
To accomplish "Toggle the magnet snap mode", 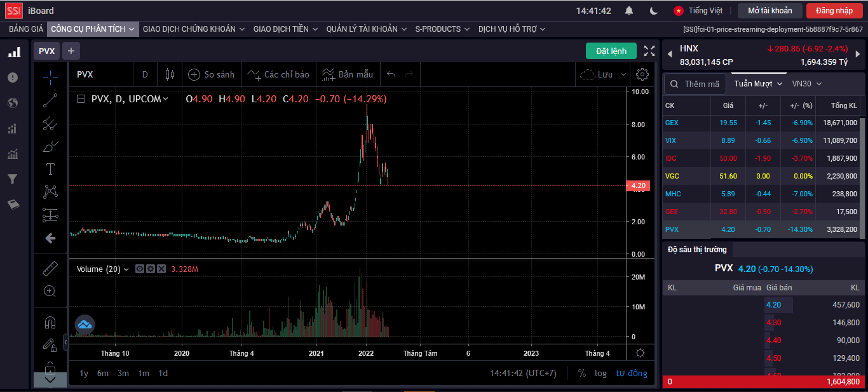I will pos(50,322).
